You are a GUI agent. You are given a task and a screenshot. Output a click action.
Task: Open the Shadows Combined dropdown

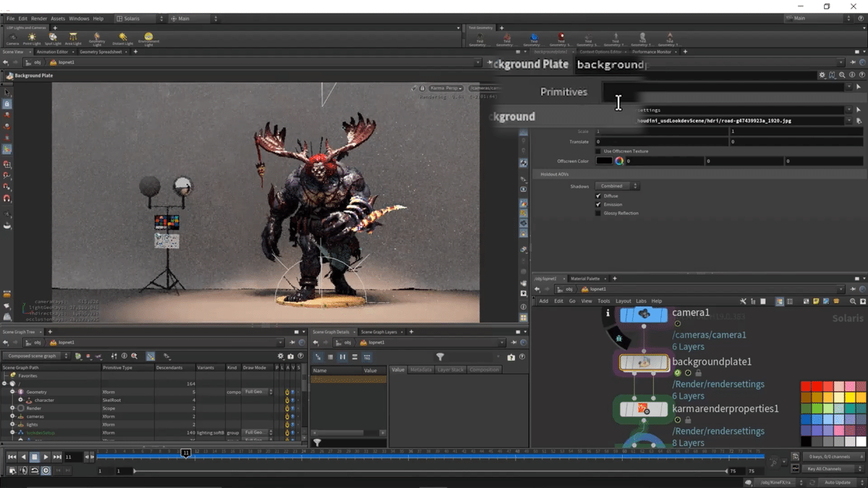click(x=616, y=187)
